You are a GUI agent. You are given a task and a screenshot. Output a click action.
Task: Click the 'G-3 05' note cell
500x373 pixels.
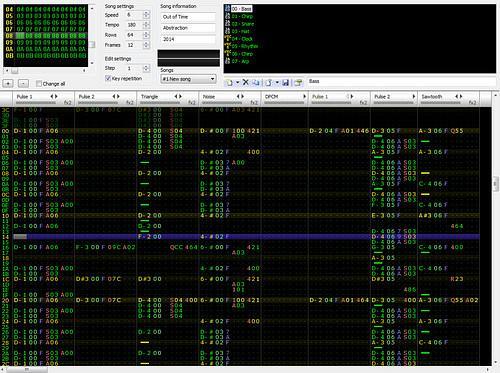(x=383, y=247)
